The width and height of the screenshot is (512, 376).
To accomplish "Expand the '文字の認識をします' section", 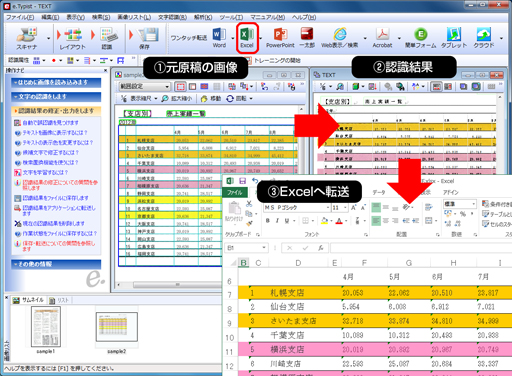I will click(x=56, y=97).
